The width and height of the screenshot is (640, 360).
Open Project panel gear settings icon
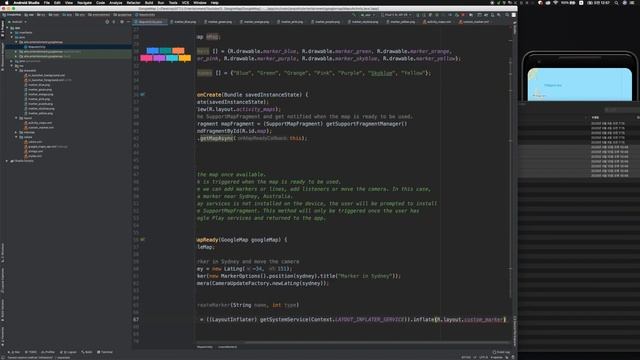click(122, 22)
